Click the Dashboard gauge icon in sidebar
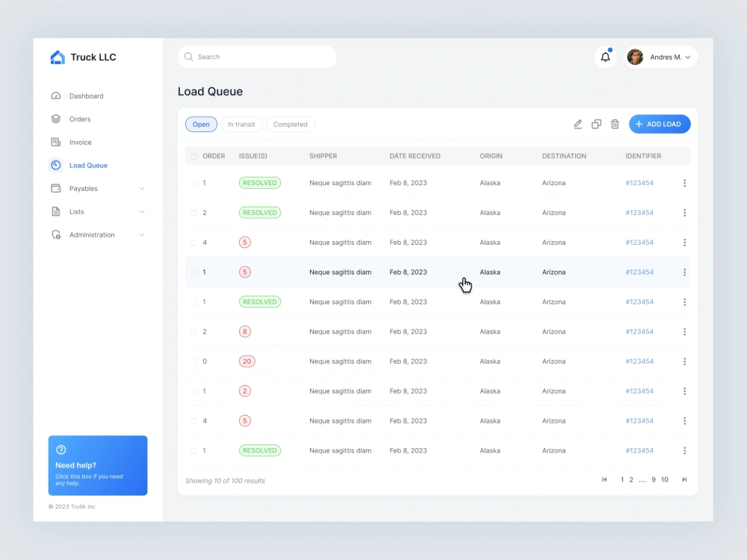This screenshot has width=747, height=560. pyautogui.click(x=56, y=96)
